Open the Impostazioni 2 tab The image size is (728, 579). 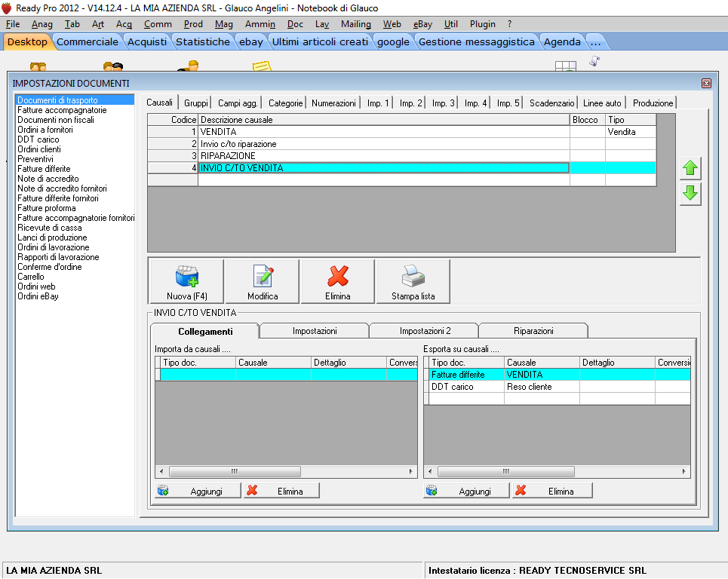click(x=425, y=331)
